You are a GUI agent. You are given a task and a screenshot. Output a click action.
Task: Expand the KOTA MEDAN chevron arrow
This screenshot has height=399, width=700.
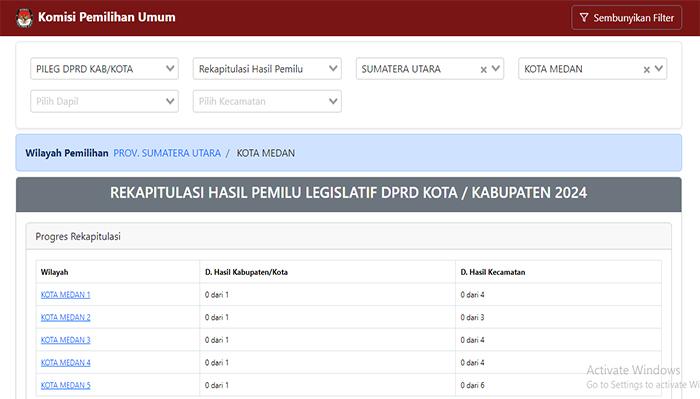coord(658,69)
